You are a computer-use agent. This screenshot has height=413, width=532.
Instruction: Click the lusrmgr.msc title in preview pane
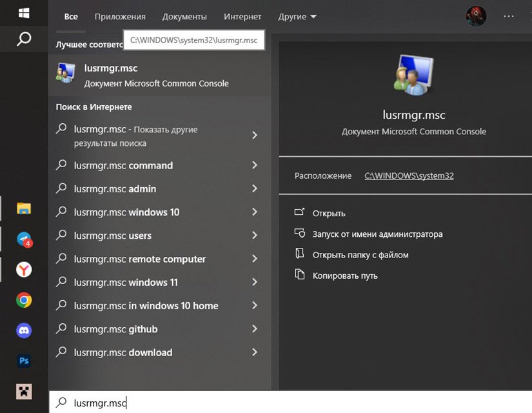(413, 115)
